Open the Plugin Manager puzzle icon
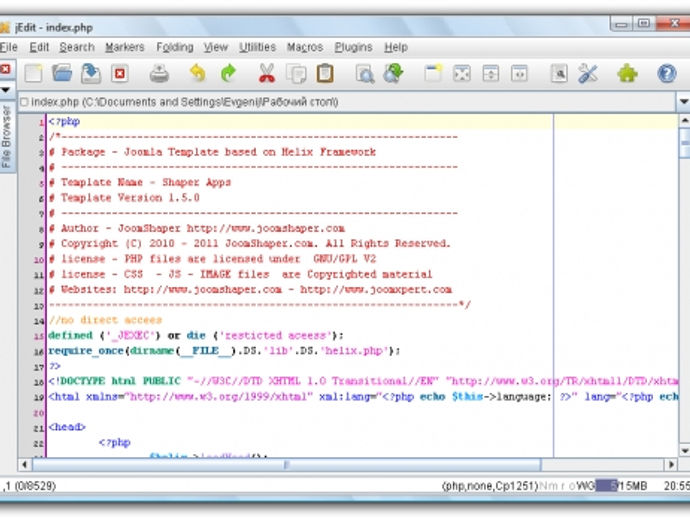The width and height of the screenshot is (690, 518). coord(628,73)
